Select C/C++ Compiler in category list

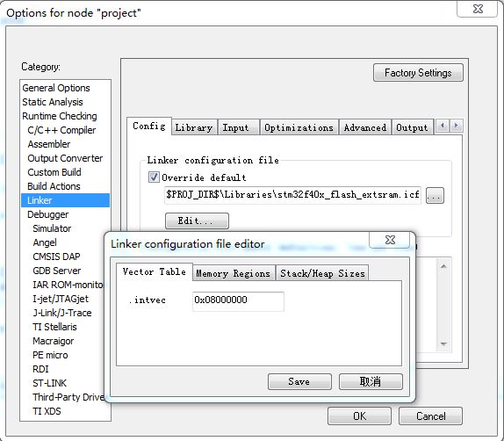[x=61, y=130]
